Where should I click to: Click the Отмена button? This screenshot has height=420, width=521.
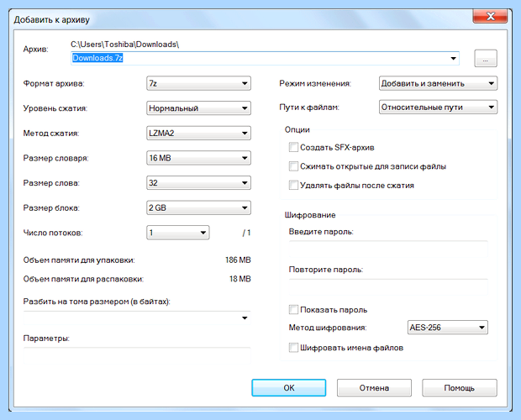(x=374, y=388)
